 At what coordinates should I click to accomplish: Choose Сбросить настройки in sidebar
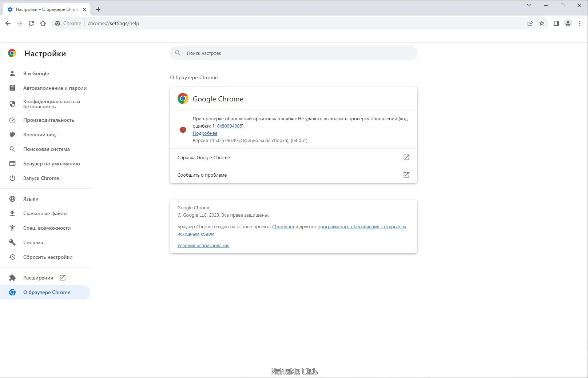[x=45, y=257]
